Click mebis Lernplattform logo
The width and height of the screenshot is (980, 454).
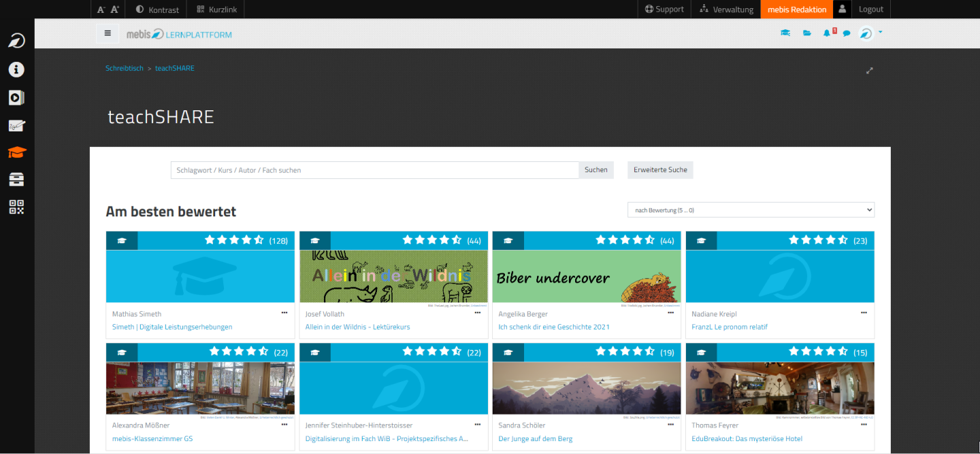click(x=179, y=34)
